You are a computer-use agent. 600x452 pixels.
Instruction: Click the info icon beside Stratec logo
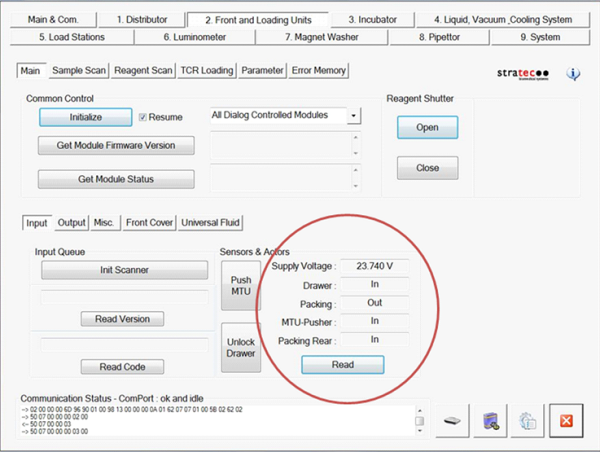point(574,74)
